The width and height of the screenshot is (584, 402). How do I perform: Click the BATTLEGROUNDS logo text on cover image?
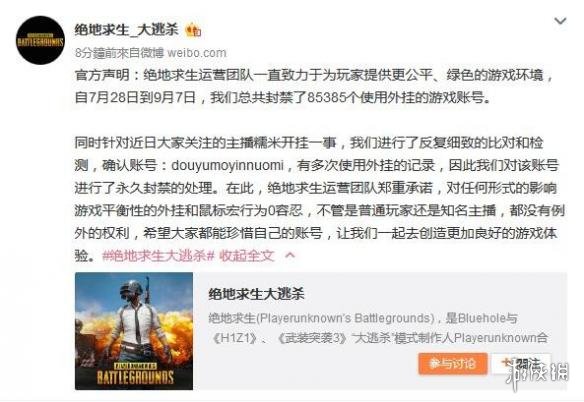pos(136,377)
